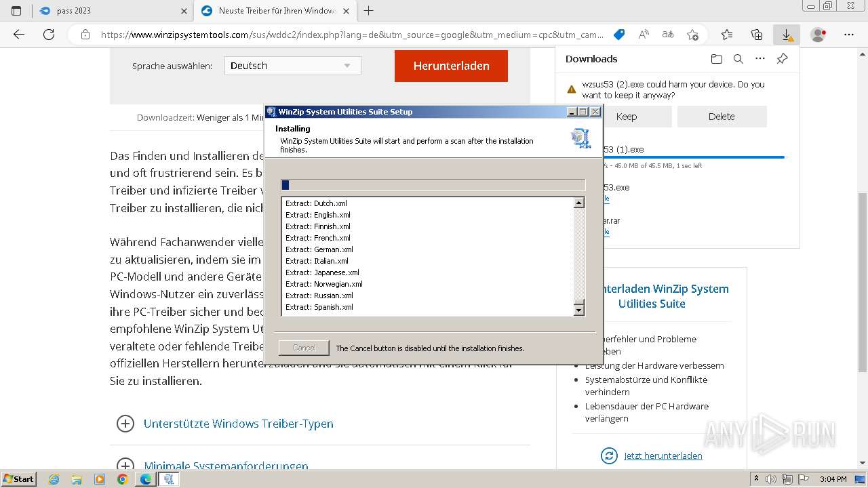The height and width of the screenshot is (488, 868).
Task: Click the warning icon beside wzsus53 (2).exe
Action: click(x=571, y=88)
